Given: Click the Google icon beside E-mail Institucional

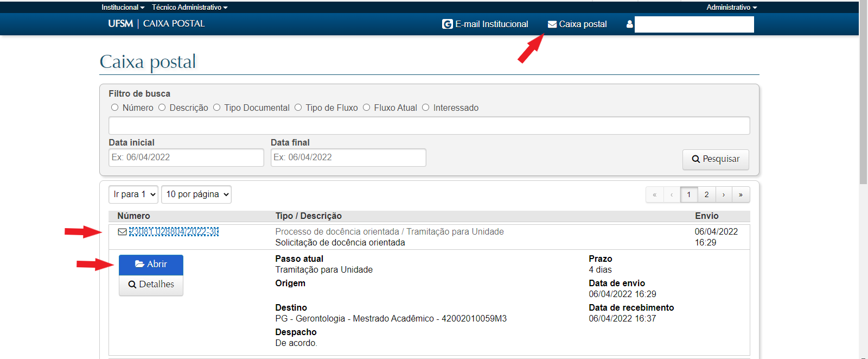Looking at the screenshot, I should (447, 24).
